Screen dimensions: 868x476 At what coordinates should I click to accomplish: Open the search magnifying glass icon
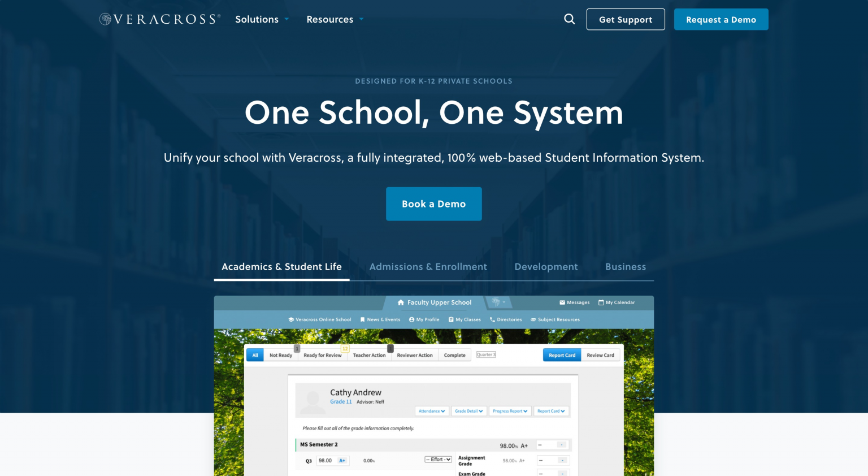coord(569,19)
